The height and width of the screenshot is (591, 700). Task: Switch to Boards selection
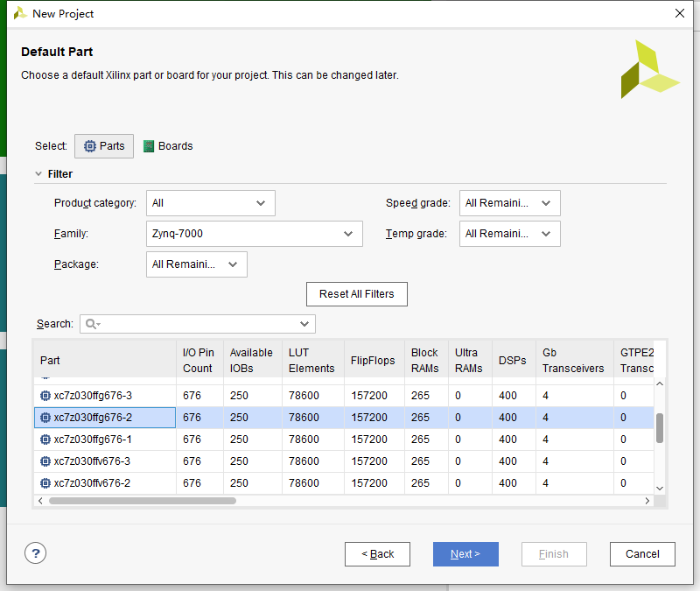click(x=168, y=146)
